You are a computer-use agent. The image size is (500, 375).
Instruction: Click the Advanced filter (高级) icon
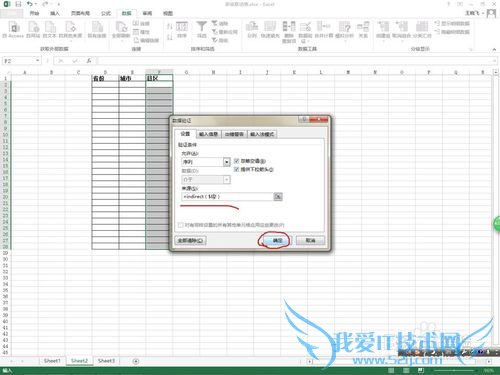point(220,40)
